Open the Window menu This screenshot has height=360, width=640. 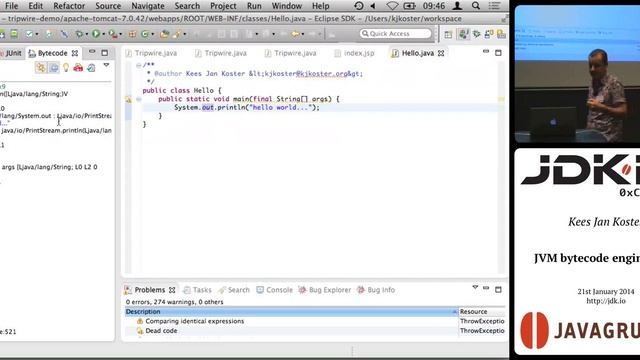pyautogui.click(x=287, y=6)
